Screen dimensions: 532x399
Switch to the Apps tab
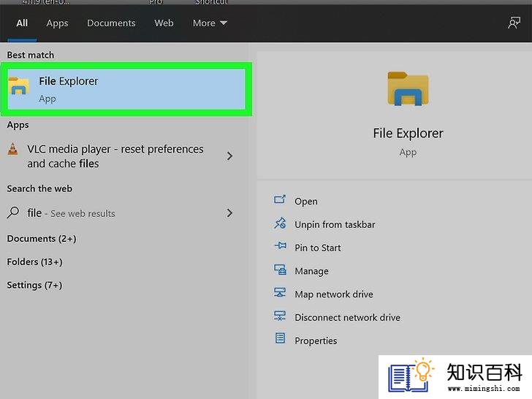click(57, 23)
